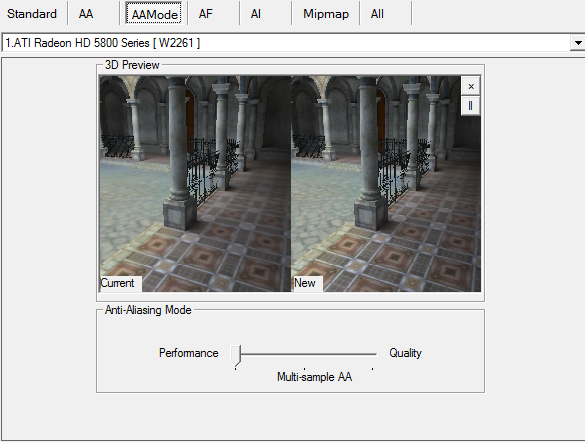This screenshot has height=442, width=585.
Task: Select the AAMode tab
Action: [x=154, y=14]
